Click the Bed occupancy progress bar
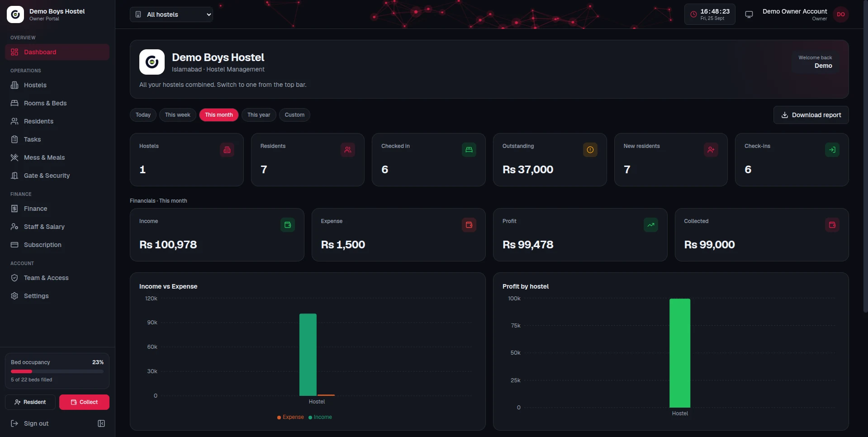Screen dimensions: 868x437 click(x=57, y=371)
